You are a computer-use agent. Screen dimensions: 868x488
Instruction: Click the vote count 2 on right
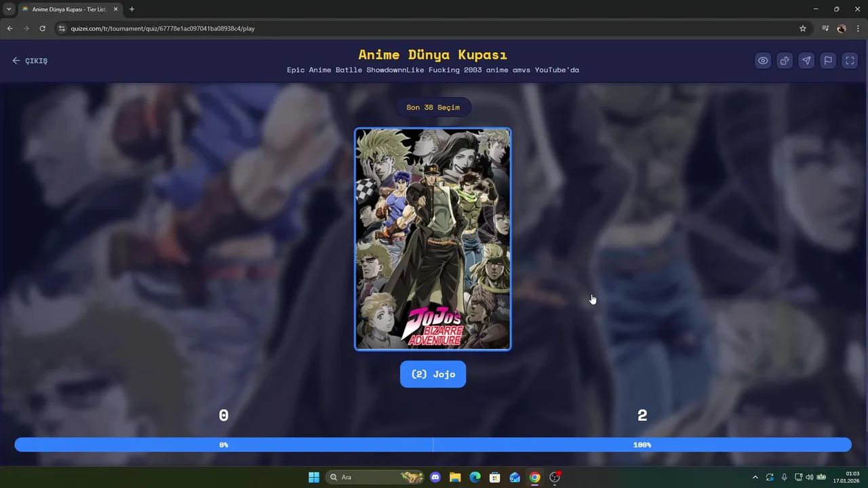coord(642,415)
